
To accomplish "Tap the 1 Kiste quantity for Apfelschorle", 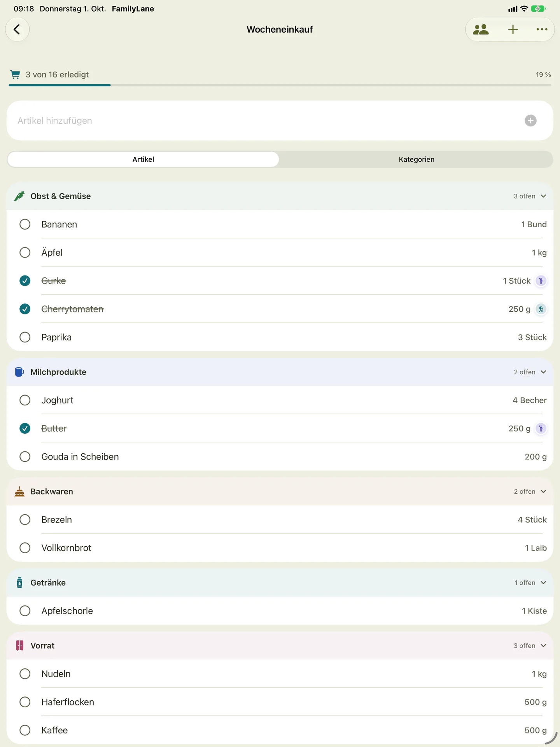I will tap(534, 611).
